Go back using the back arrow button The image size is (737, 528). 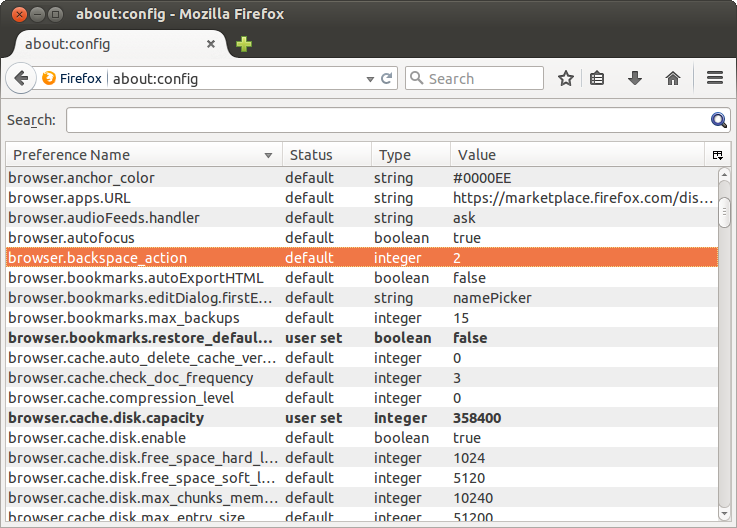(21, 78)
